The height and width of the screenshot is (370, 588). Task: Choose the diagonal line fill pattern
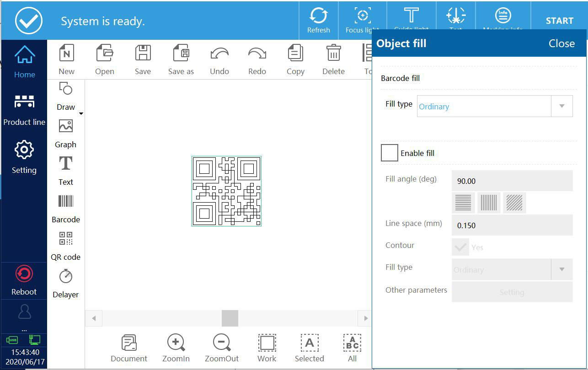[514, 203]
